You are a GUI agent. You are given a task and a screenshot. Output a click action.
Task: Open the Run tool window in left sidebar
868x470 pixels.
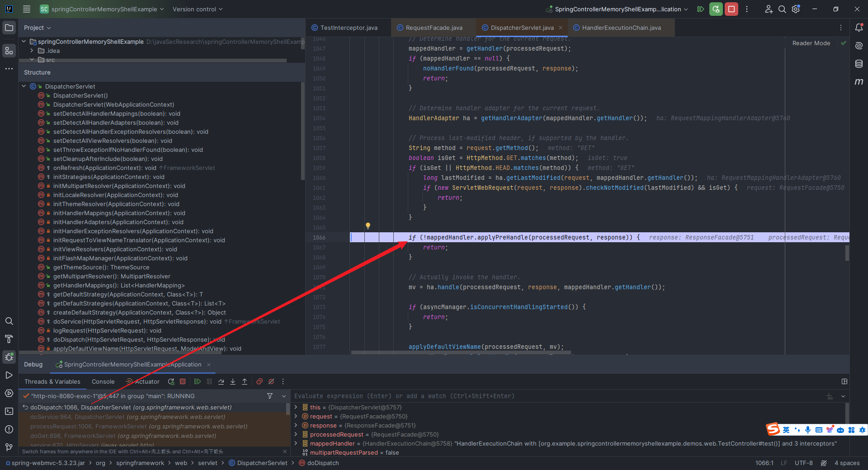coord(9,375)
